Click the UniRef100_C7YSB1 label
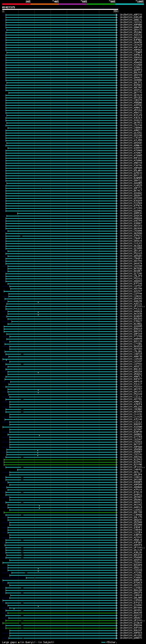The width and height of the screenshot is (146, 644). click(131, 344)
